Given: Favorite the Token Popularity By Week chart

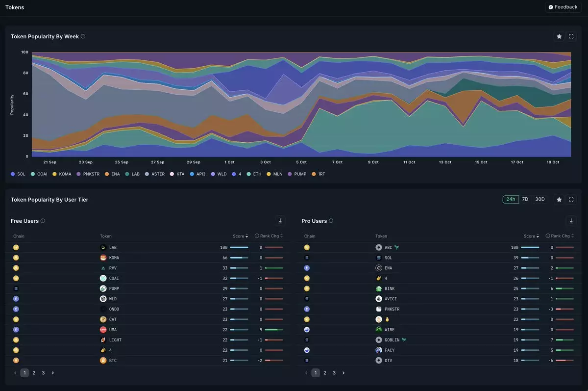Looking at the screenshot, I should coord(559,36).
